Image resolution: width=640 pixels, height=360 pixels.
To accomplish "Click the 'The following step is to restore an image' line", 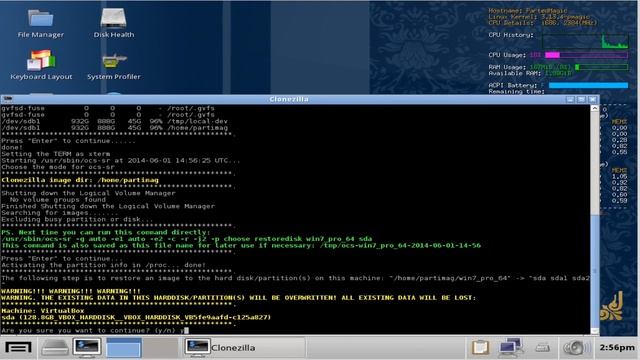I will [x=295, y=278].
